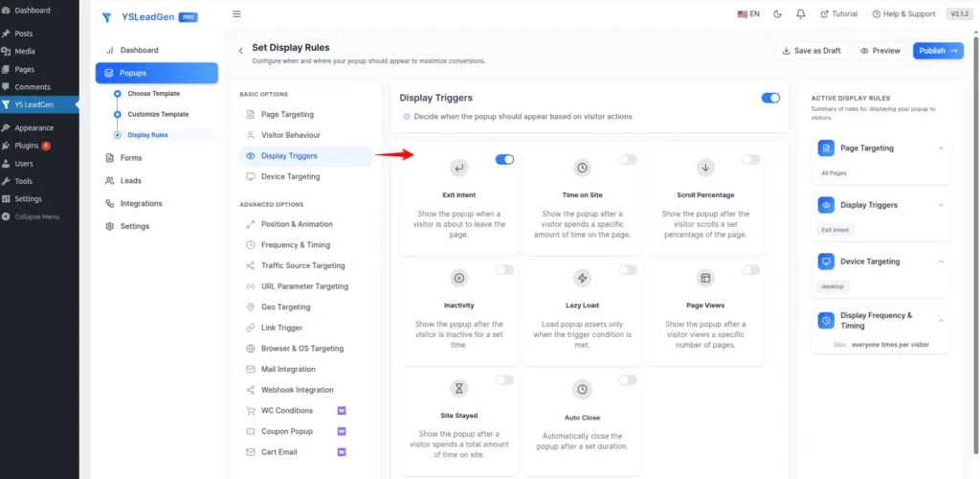The width and height of the screenshot is (980, 479).
Task: Enable the Lazy Load toggle
Action: click(x=628, y=270)
